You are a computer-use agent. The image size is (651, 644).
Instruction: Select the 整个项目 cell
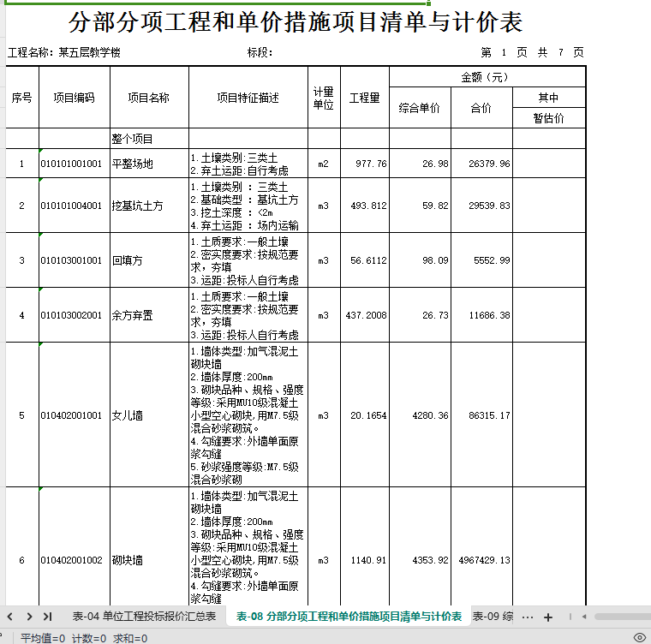[x=149, y=138]
